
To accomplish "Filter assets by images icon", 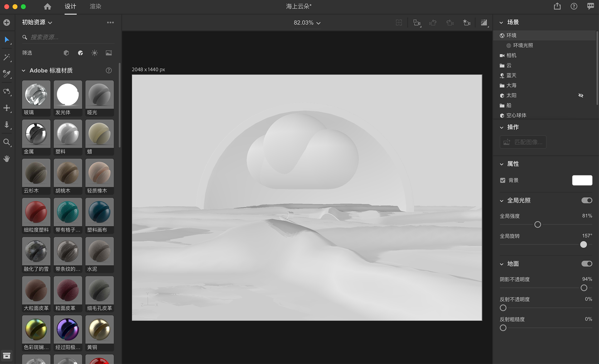I will click(109, 53).
